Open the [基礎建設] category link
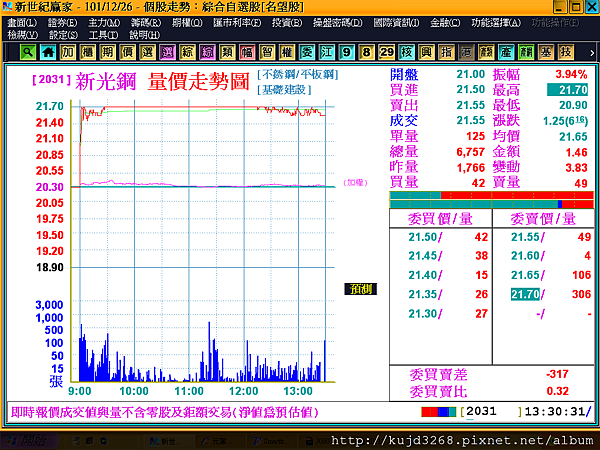 coord(284,90)
